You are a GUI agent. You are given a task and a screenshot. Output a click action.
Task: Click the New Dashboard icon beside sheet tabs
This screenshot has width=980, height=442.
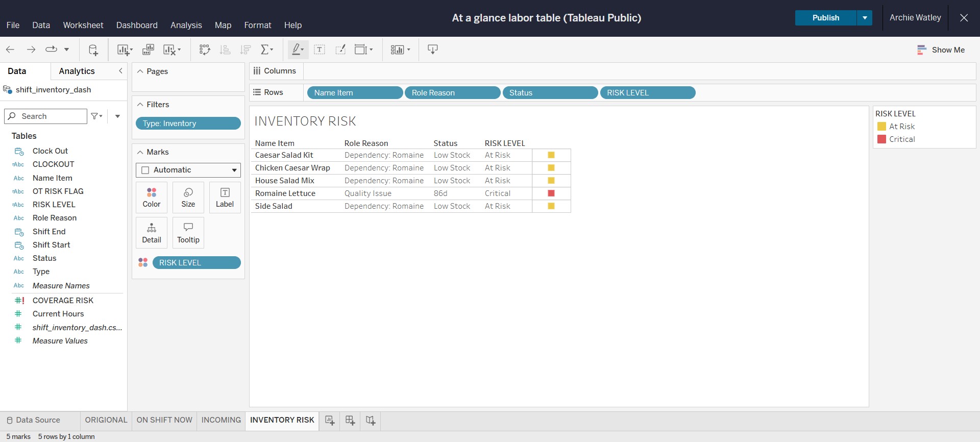350,421
